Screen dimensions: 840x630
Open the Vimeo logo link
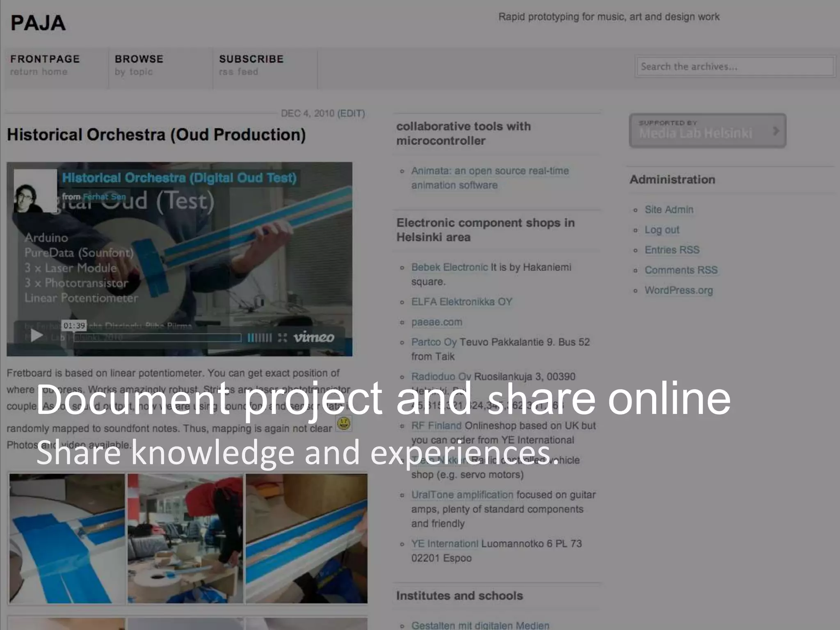click(x=314, y=337)
